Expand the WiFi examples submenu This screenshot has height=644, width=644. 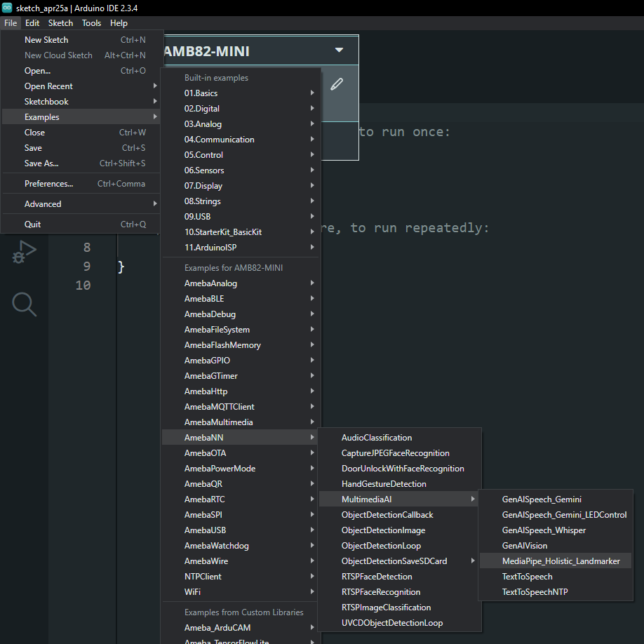point(240,592)
